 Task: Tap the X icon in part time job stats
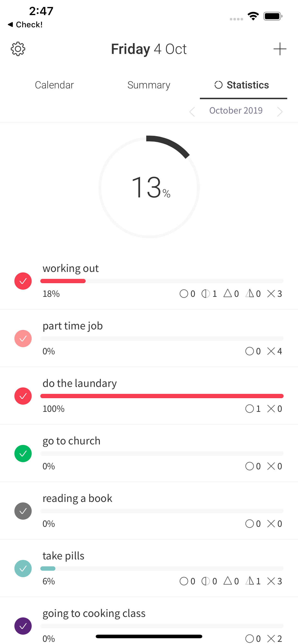tap(271, 351)
